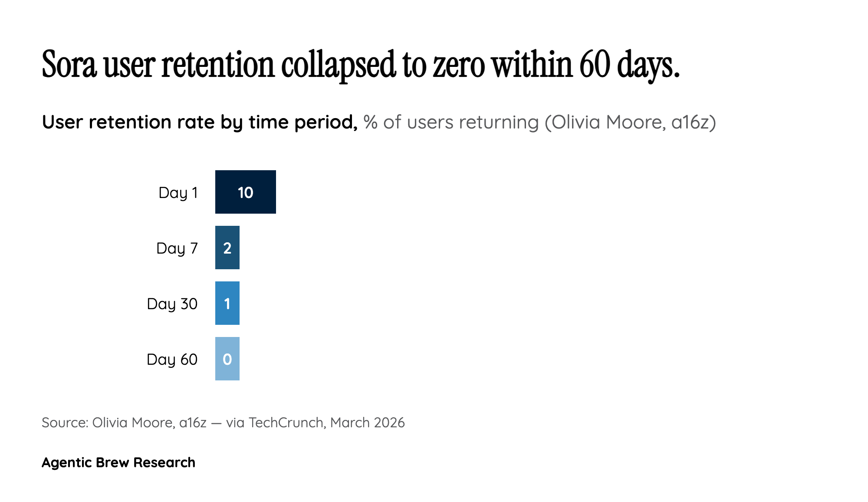Select bold subtitle "User retention rate by time period"
Viewport: 868px width, 502px height.
(200, 122)
